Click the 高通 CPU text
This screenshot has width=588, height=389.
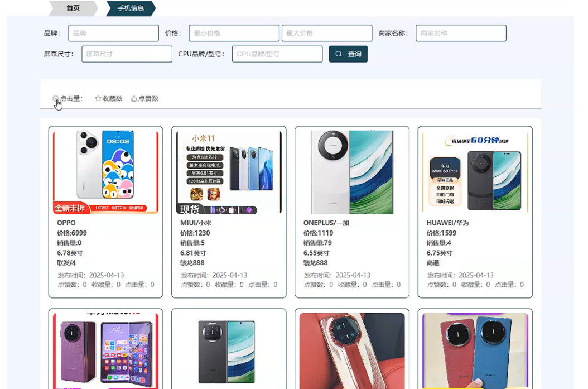[433, 263]
